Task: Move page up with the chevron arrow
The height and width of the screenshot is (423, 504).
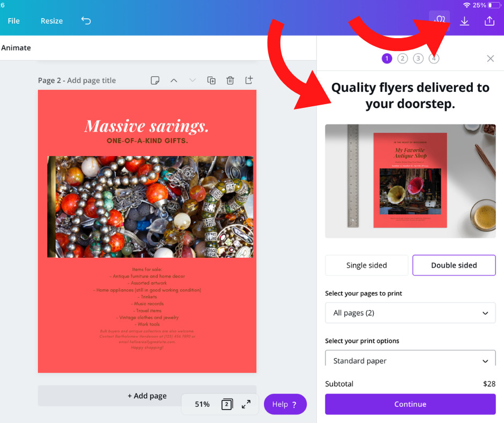Action: coord(174,80)
